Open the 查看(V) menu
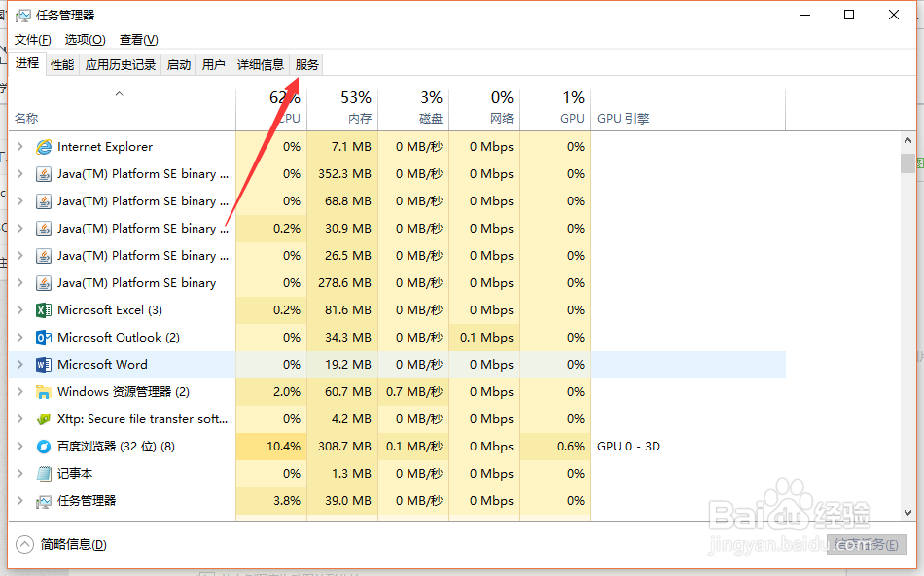 pyautogui.click(x=138, y=40)
